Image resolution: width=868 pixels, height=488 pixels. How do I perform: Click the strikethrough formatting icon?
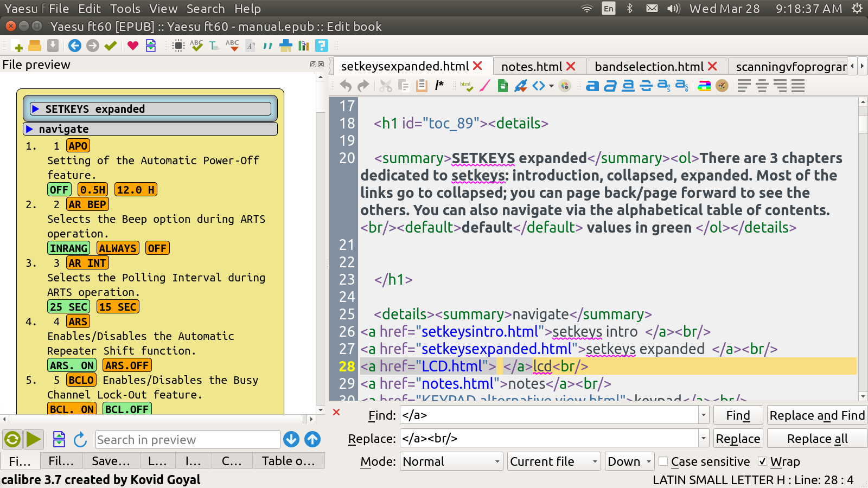(646, 86)
